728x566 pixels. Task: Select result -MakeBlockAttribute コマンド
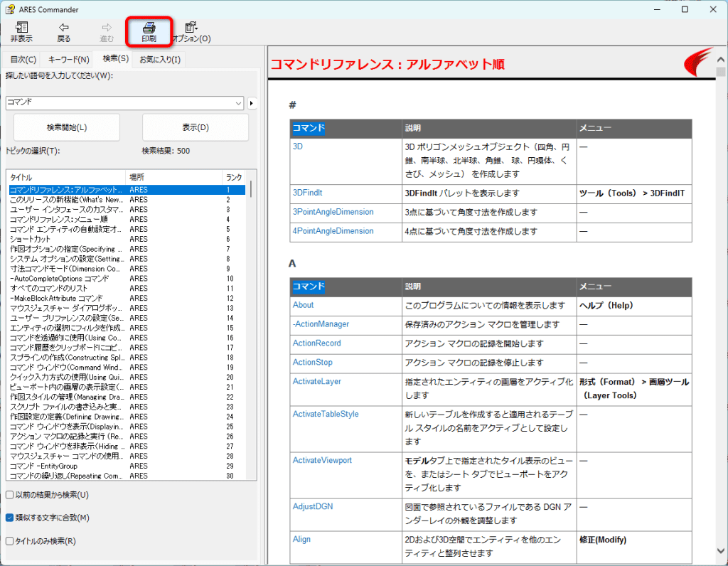pos(127,298)
